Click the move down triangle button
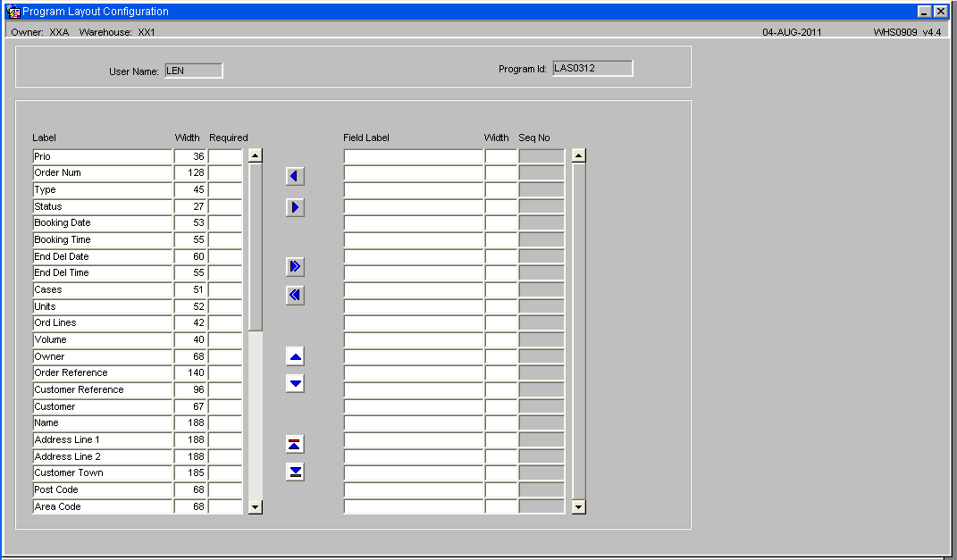Screen dimensions: 957x560 [x=295, y=384]
